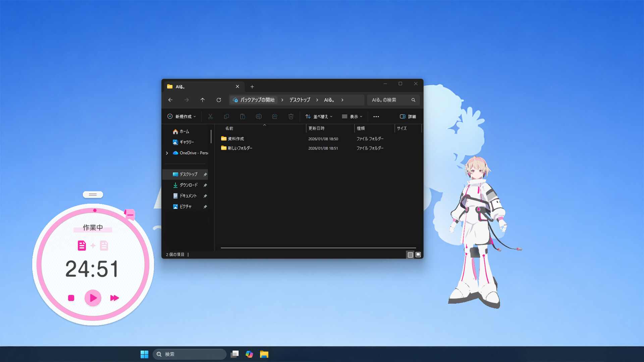This screenshot has width=644, height=362.
Task: Expand the OneDrive section in the sidebar
Action: (167, 153)
